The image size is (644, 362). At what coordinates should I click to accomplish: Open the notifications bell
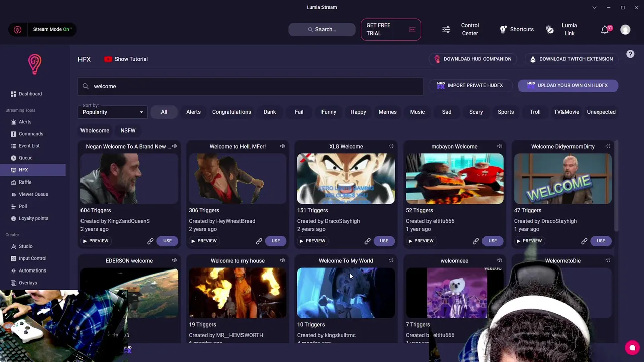(605, 30)
